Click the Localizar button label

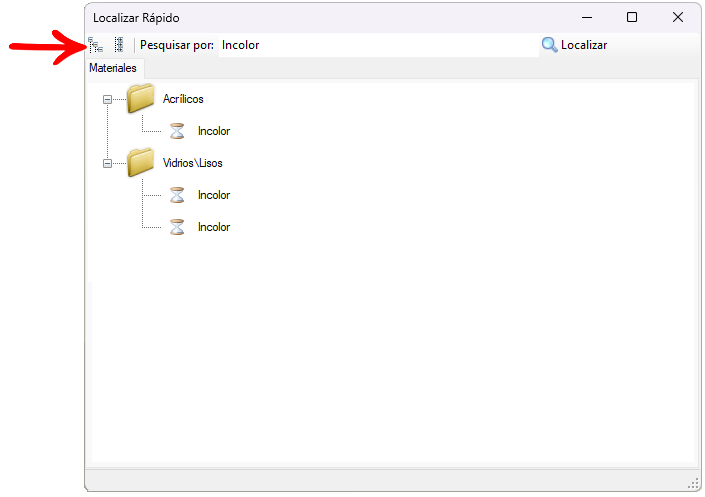tap(584, 45)
